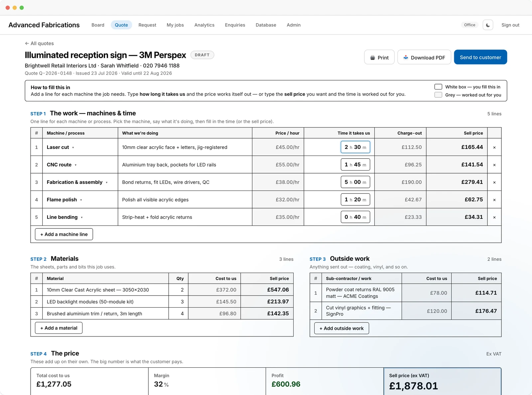Image resolution: width=532 pixels, height=395 pixels.
Task: Add outside work line
Action: 341,328
